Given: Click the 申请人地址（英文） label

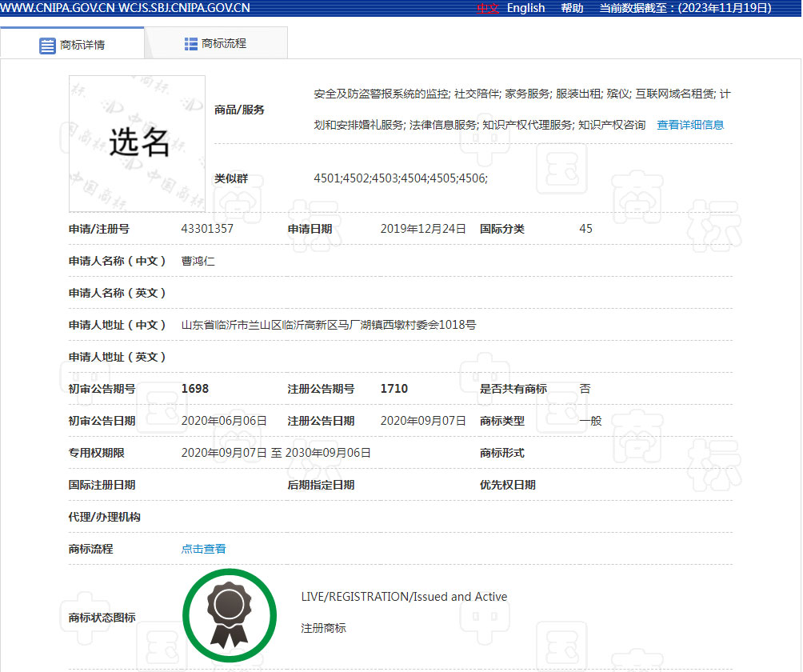Looking at the screenshot, I should click(x=118, y=357).
